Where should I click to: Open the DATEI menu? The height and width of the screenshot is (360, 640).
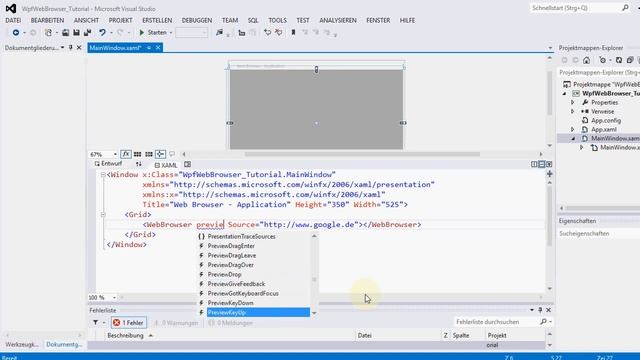[13, 20]
